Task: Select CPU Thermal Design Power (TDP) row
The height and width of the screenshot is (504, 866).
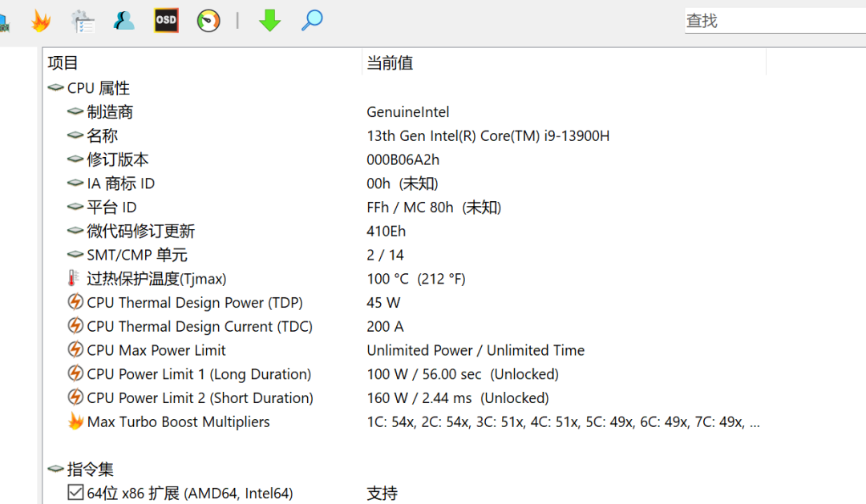Action: (x=195, y=303)
